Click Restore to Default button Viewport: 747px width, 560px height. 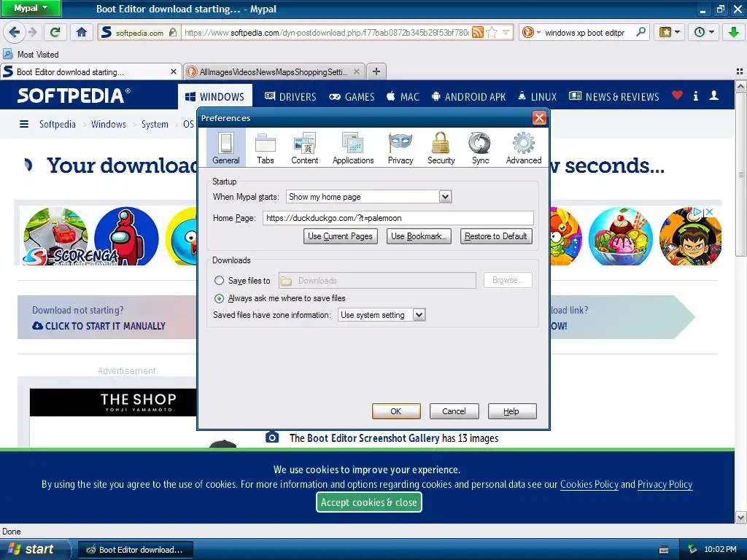point(496,236)
